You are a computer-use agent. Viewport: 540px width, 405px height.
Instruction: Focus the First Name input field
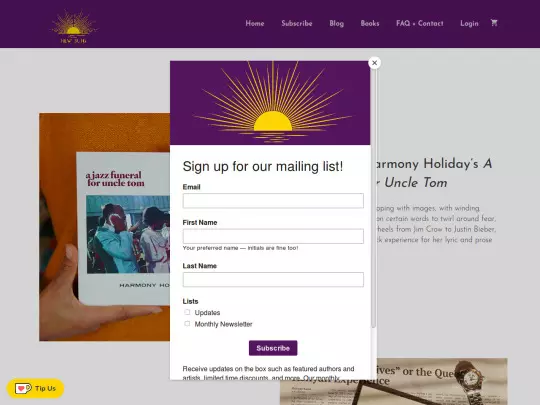click(x=273, y=236)
